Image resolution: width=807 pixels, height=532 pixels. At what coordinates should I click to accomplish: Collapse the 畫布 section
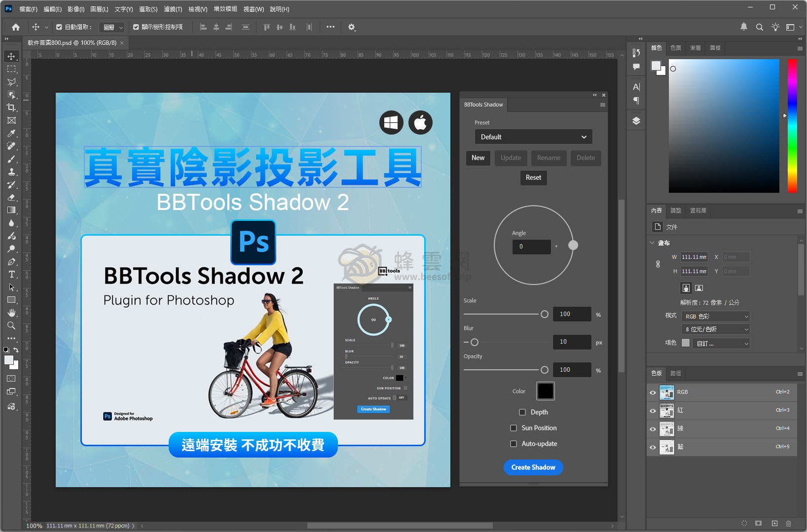[x=652, y=243]
